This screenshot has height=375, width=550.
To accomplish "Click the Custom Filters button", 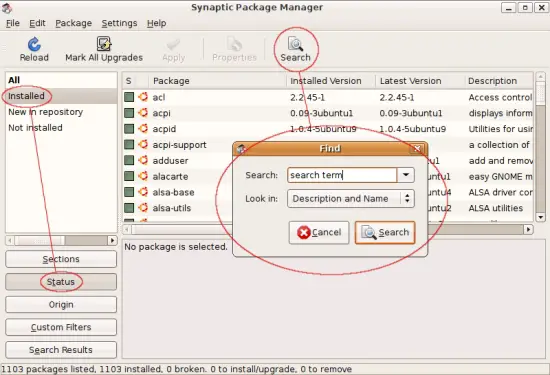I will pos(61,327).
